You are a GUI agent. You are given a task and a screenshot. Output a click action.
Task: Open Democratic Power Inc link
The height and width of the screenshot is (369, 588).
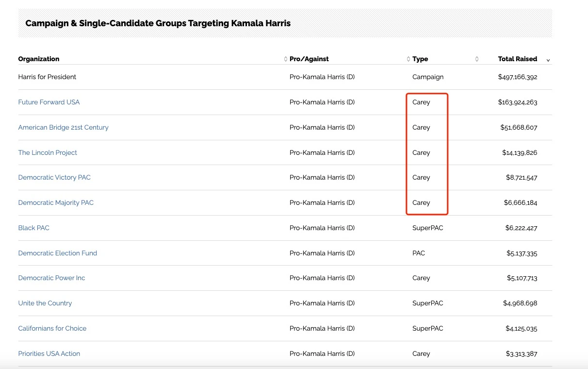(x=51, y=278)
